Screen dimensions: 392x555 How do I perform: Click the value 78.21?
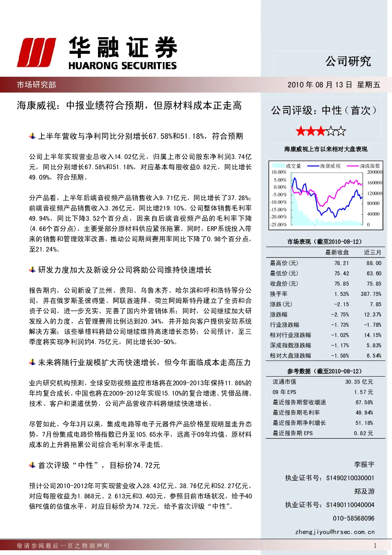pos(341,263)
